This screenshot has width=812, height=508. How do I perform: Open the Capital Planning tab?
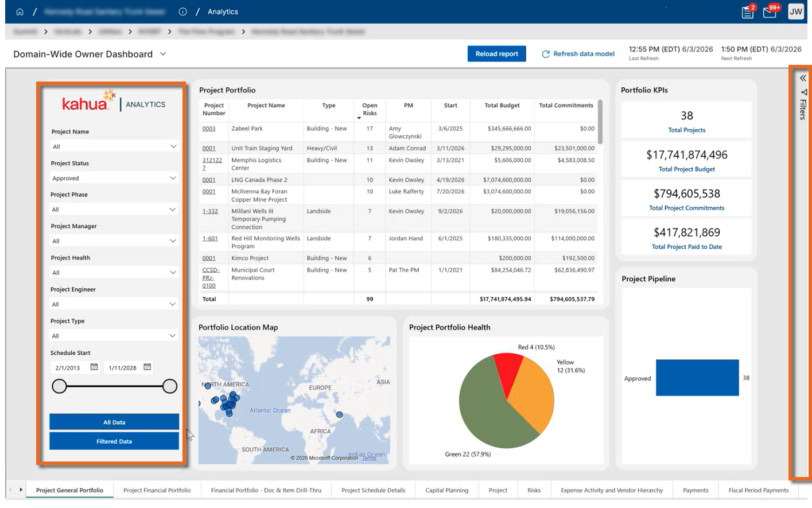tap(447, 490)
